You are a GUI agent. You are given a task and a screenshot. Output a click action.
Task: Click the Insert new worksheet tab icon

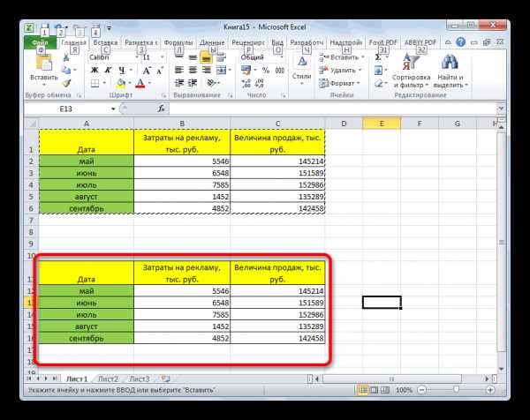pyautogui.click(x=166, y=379)
